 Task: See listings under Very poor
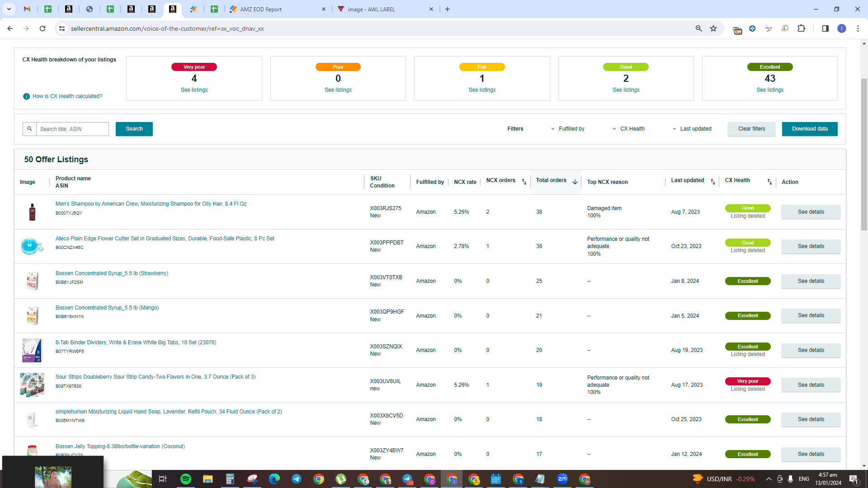tap(194, 90)
